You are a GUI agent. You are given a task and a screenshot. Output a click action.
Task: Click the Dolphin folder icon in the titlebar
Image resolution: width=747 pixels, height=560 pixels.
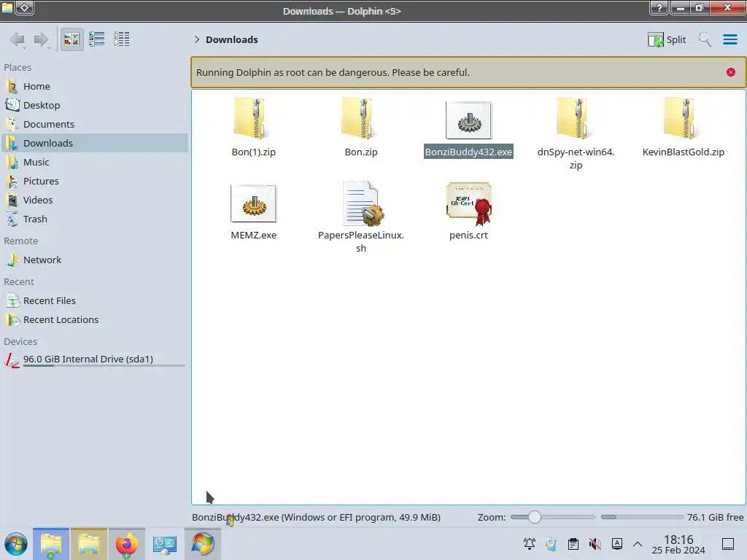[7, 7]
